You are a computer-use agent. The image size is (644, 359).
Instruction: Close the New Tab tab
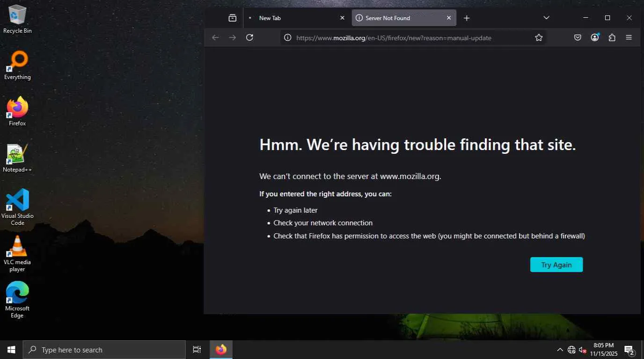pyautogui.click(x=342, y=18)
